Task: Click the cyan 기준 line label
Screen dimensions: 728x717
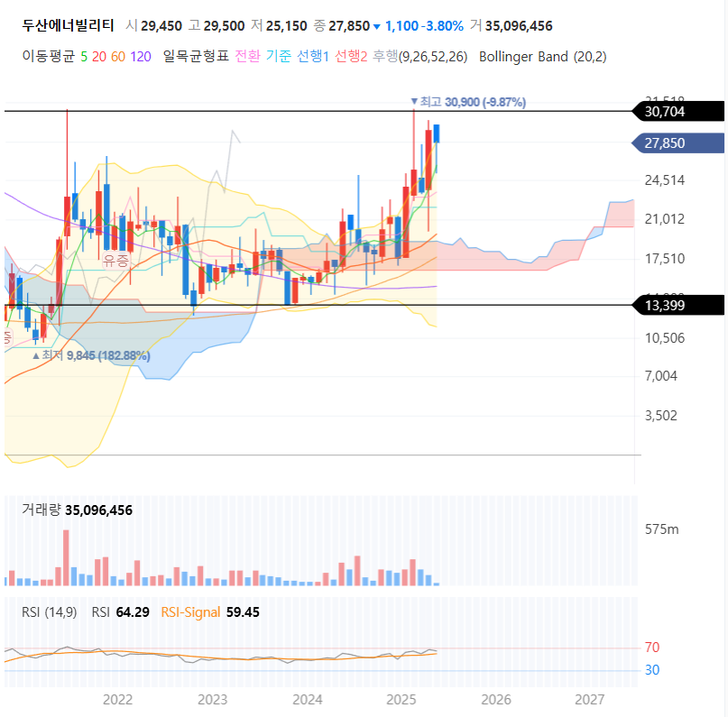Action: coord(279,57)
